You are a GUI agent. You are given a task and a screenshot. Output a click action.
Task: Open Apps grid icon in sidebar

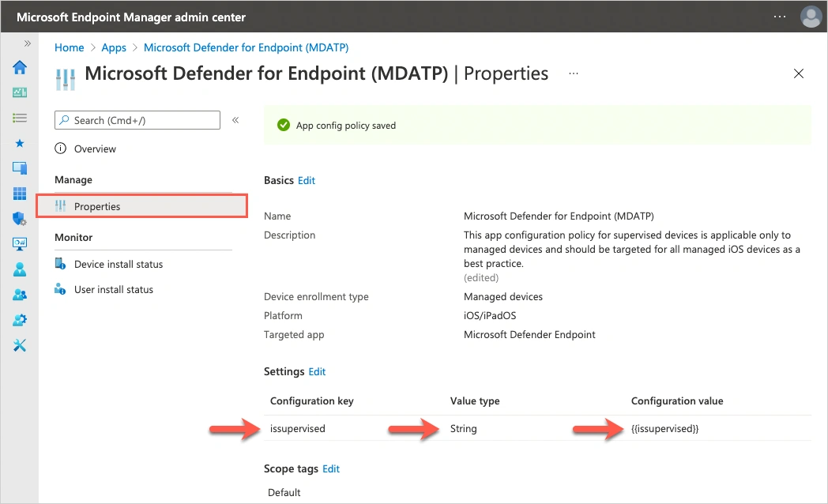tap(20, 194)
